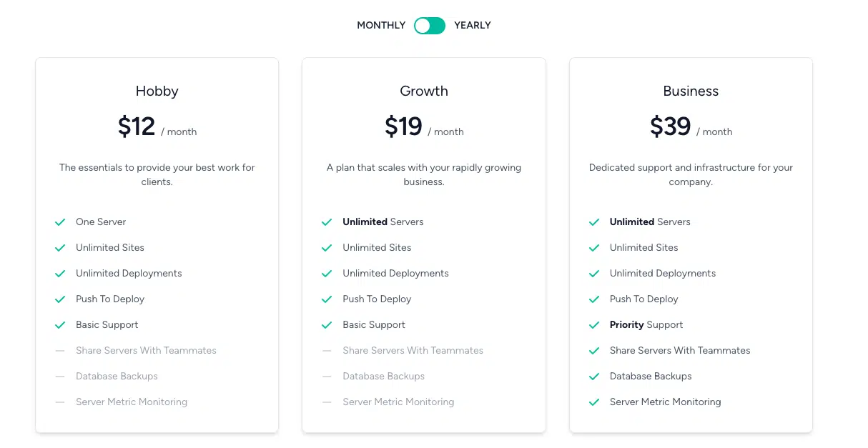Click the checkmark by Priority Support in Business
The image size is (868, 448).
(x=594, y=324)
